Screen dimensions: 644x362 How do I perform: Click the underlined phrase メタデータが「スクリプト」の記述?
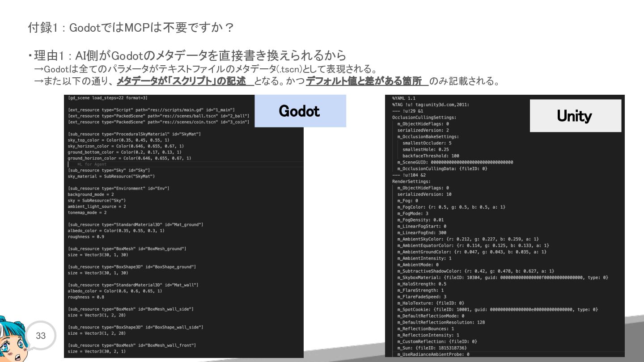coord(182,81)
